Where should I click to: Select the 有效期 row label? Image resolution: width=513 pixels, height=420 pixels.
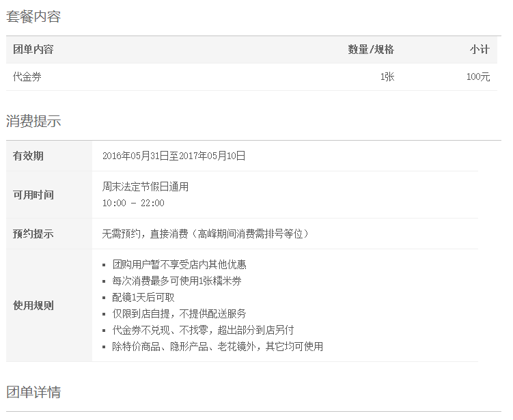click(28, 156)
